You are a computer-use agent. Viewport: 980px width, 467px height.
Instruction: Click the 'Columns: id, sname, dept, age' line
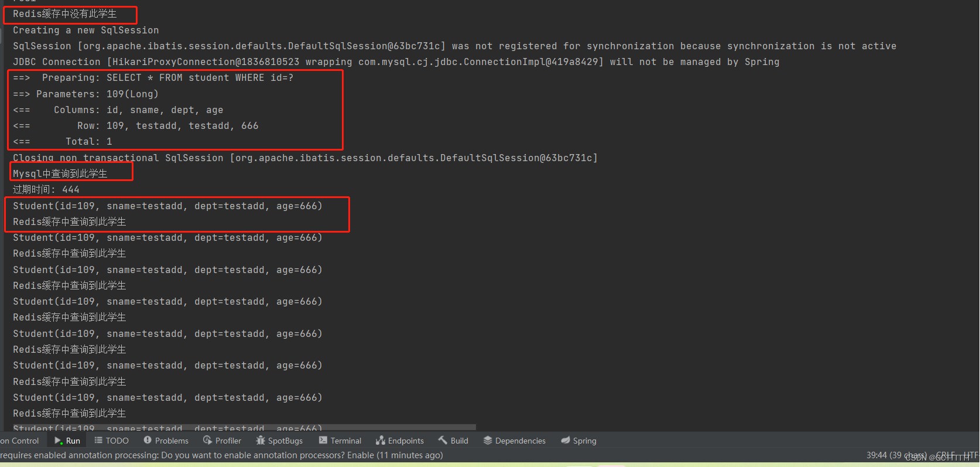118,110
